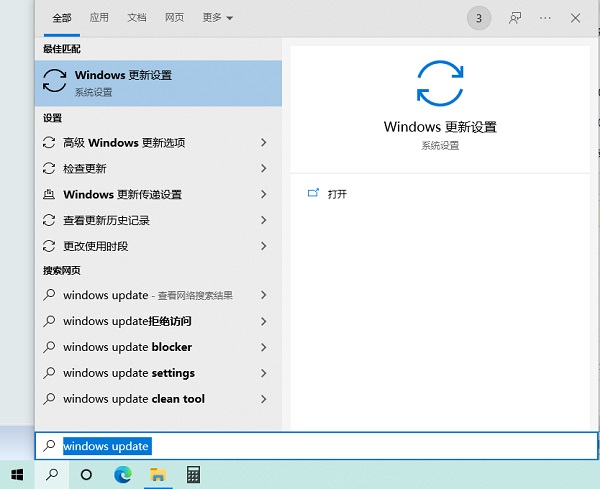Click search icon beside windows update拒绝访问
Viewport: 600px width, 489px height.
click(49, 321)
